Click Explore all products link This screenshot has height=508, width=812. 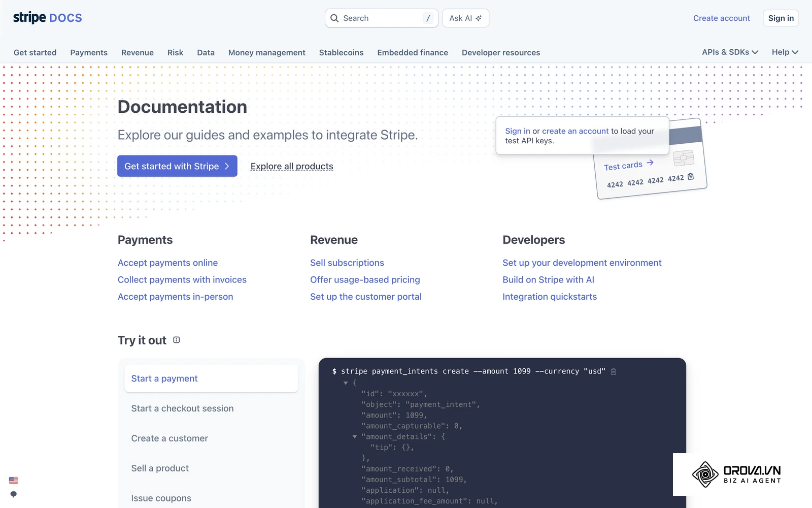pyautogui.click(x=292, y=166)
